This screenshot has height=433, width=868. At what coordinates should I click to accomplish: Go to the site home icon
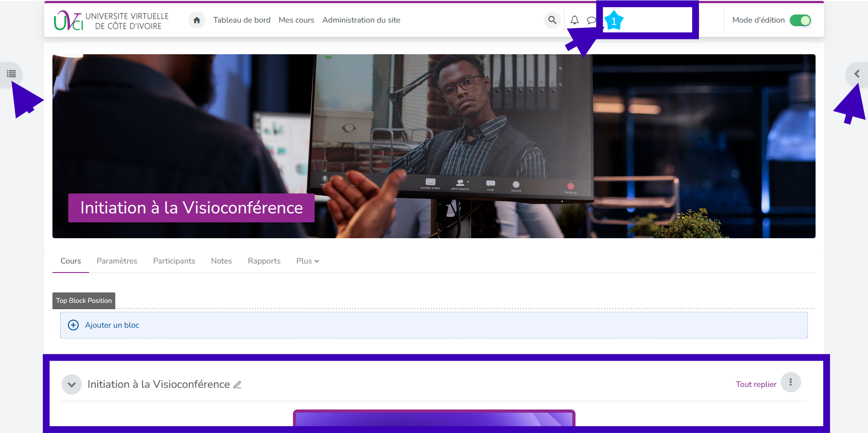click(197, 20)
